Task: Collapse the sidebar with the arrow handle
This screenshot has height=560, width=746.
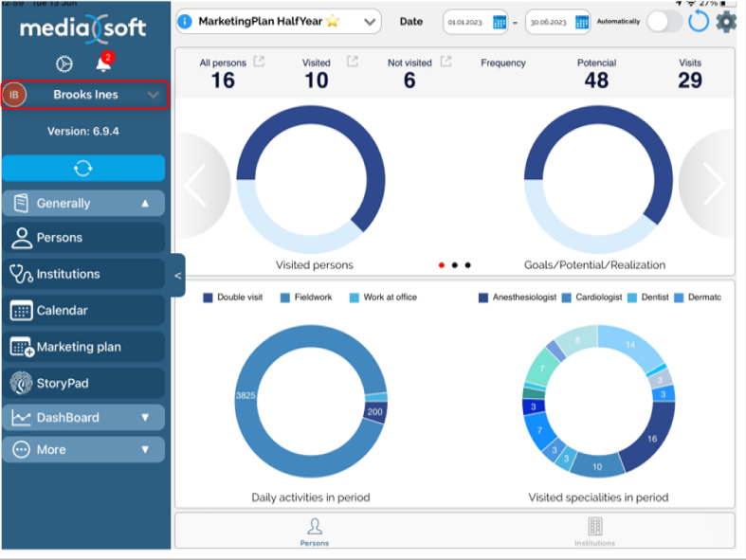Action: [x=177, y=276]
